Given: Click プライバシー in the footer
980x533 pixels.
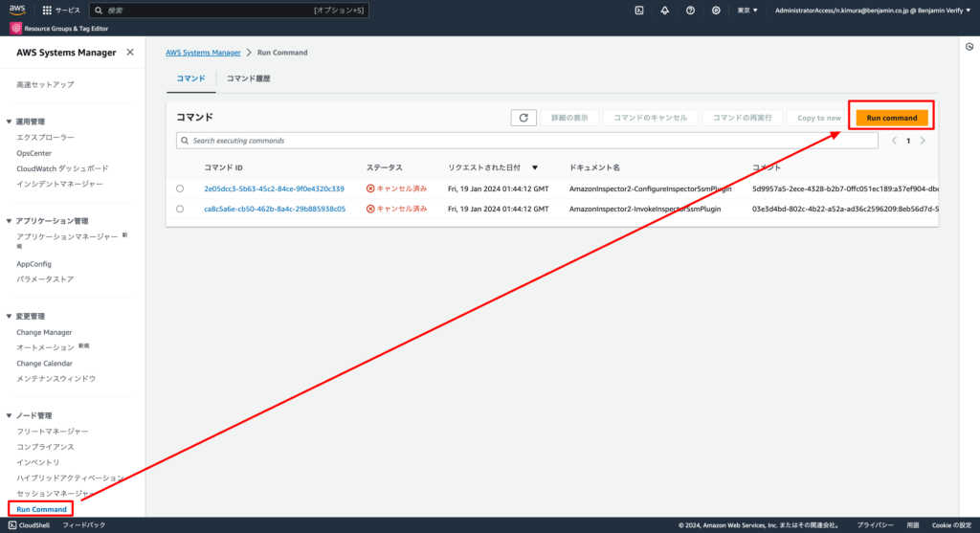Looking at the screenshot, I should pyautogui.click(x=875, y=525).
